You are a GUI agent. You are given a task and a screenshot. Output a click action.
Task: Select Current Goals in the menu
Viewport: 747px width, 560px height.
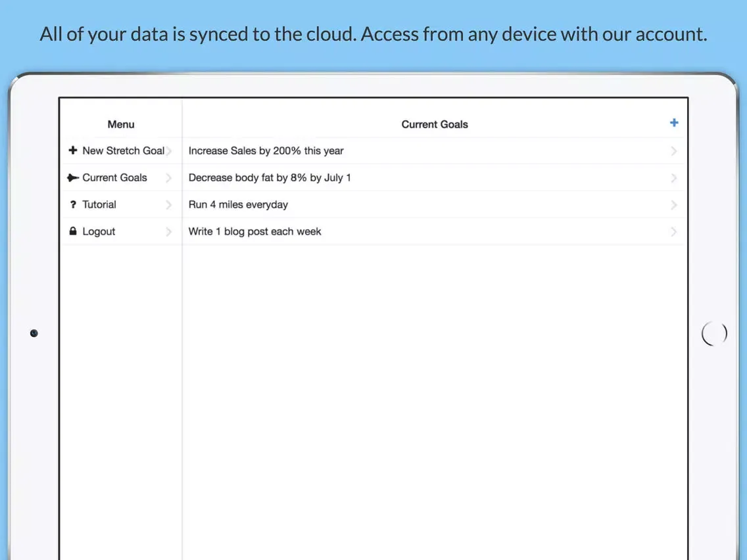[120, 177]
